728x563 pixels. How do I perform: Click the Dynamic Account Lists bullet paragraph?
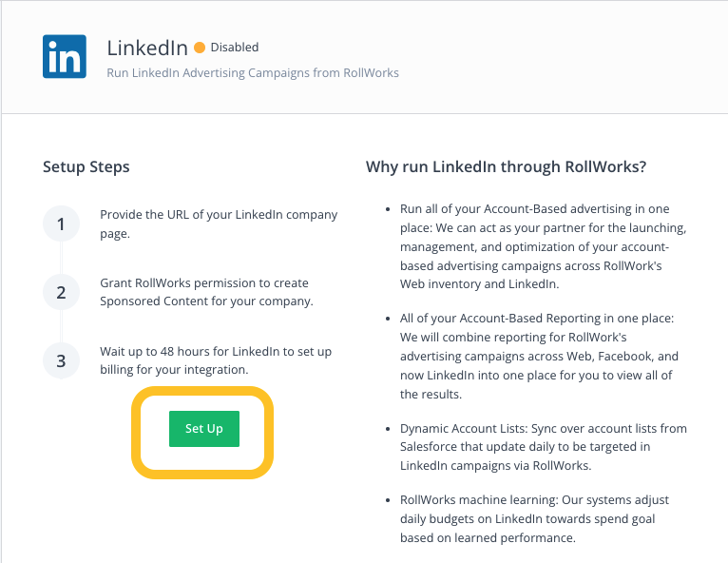pyautogui.click(x=544, y=447)
